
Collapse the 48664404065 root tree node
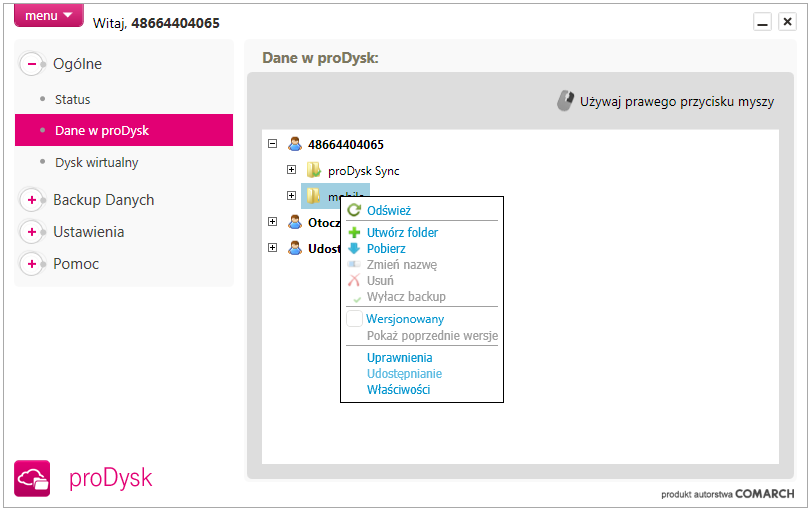[x=273, y=143]
